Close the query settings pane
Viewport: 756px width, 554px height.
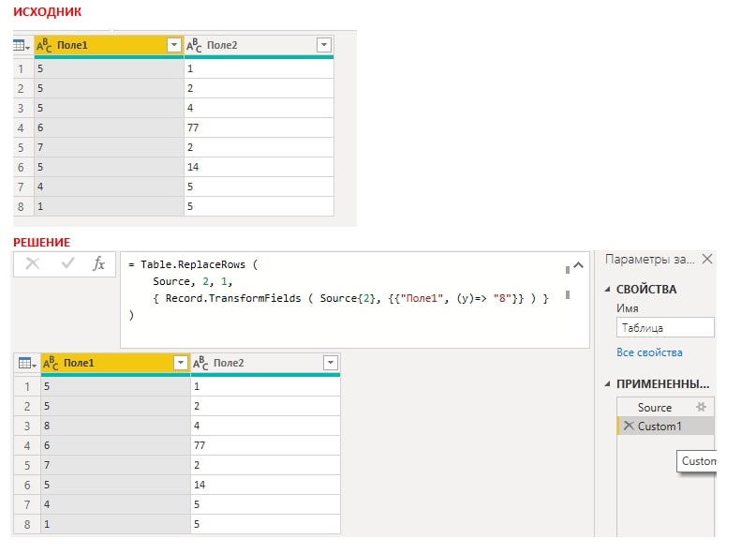click(707, 259)
